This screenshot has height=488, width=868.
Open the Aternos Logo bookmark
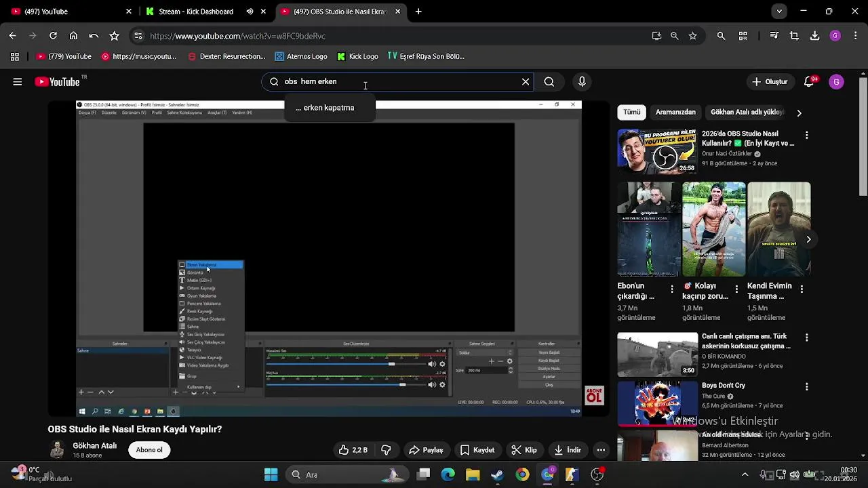coord(300,56)
